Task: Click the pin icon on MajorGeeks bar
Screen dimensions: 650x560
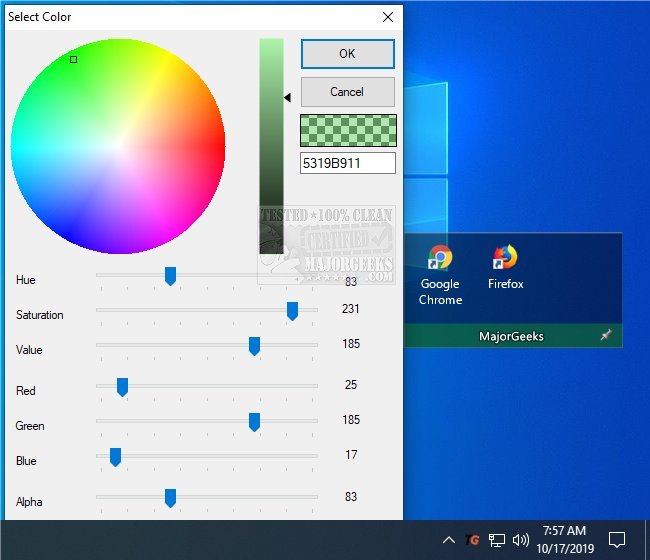Action: [x=605, y=336]
